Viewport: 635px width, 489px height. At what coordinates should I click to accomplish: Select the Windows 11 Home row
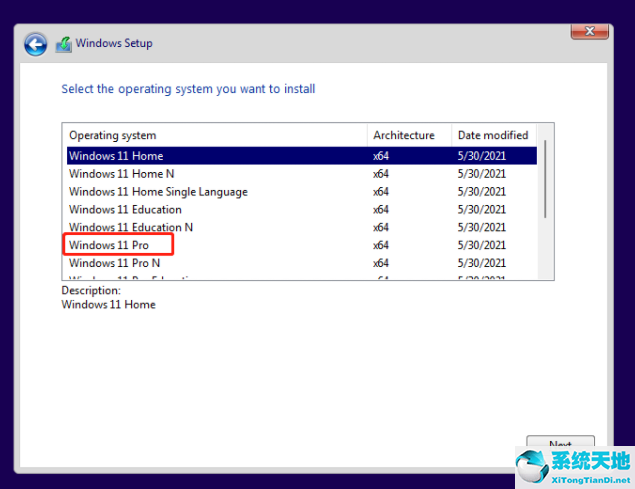[302, 156]
